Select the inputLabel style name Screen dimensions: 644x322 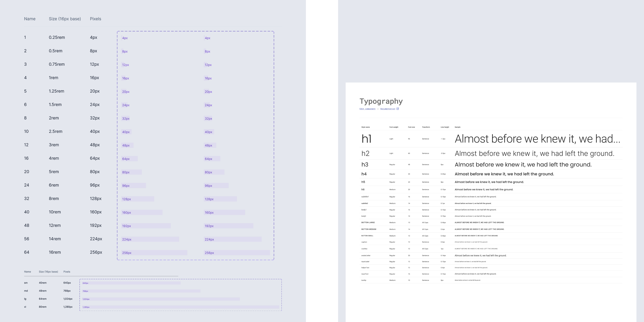pyautogui.click(x=365, y=262)
